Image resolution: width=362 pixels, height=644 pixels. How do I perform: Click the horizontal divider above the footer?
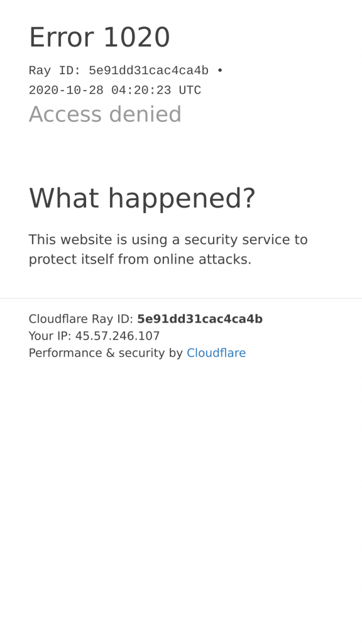181,298
